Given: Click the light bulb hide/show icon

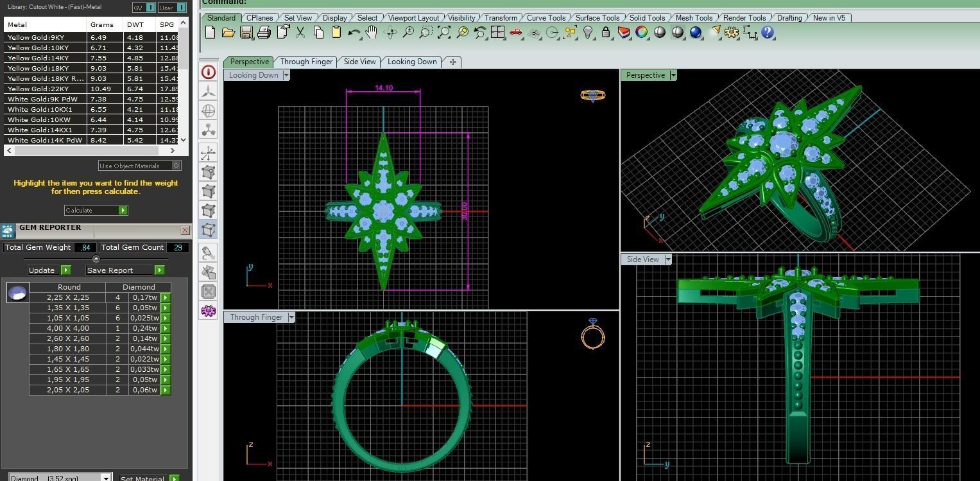Looking at the screenshot, I should click(588, 32).
